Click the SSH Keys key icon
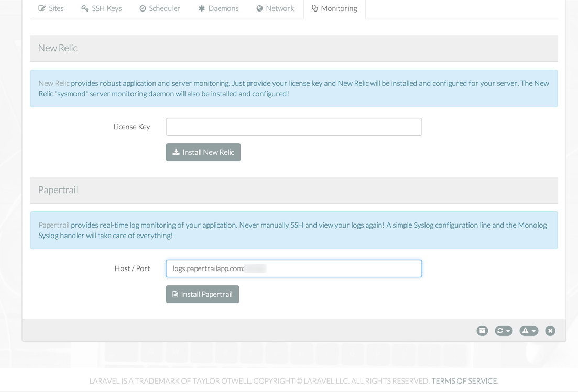This screenshot has width=578, height=392. click(85, 8)
